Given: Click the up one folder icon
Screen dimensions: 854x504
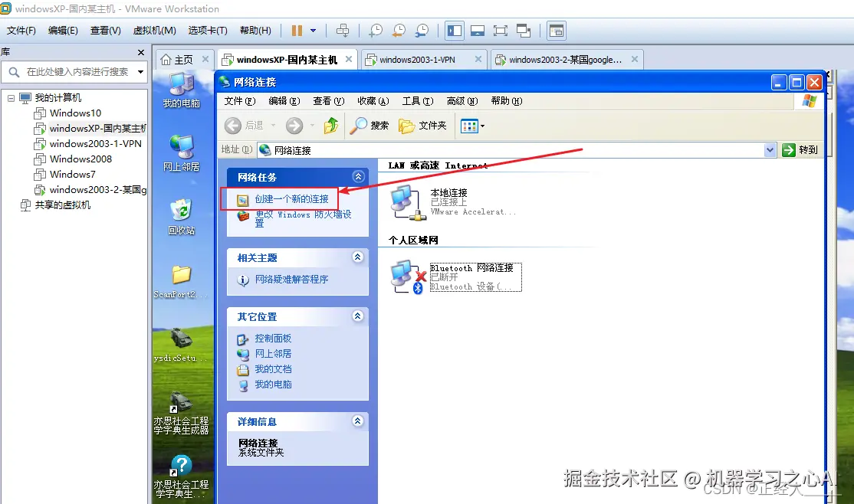Looking at the screenshot, I should [x=330, y=126].
